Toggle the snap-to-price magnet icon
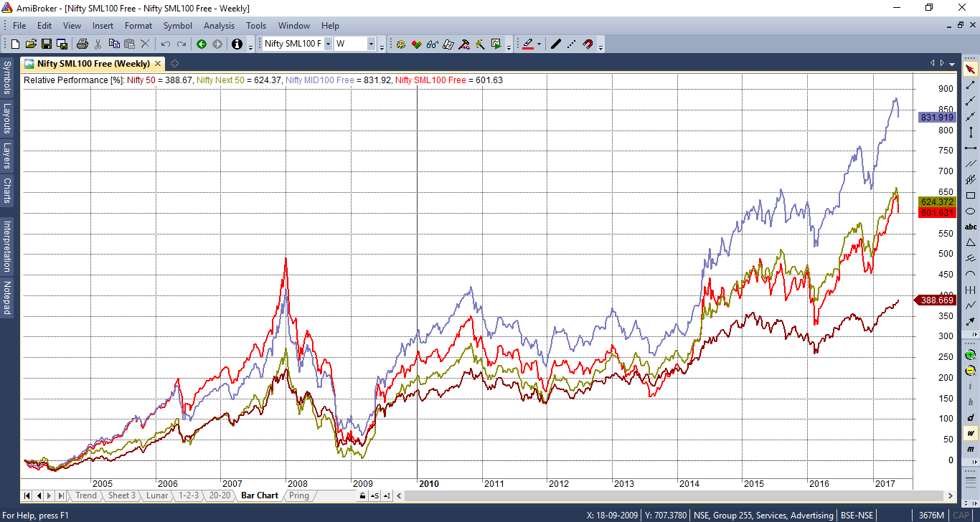The image size is (980, 522). [x=588, y=44]
